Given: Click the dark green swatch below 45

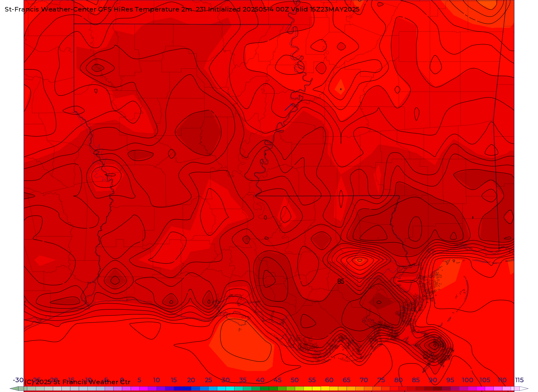Looking at the screenshot, I should point(273,389).
